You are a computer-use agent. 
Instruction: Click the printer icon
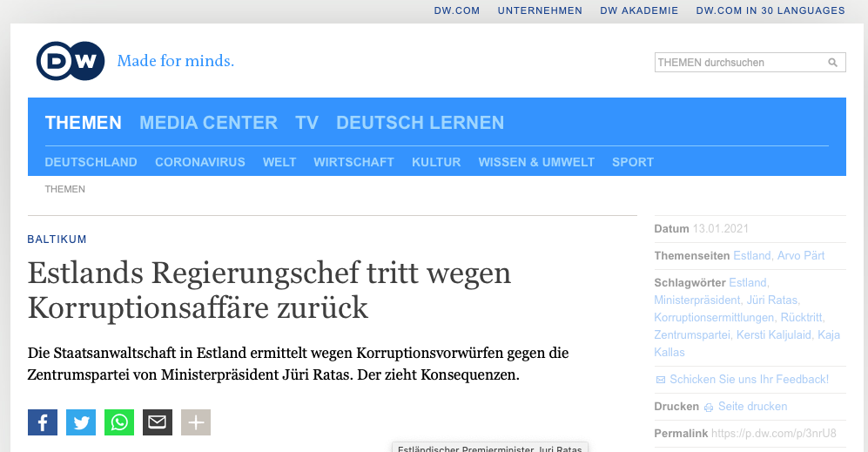709,408
